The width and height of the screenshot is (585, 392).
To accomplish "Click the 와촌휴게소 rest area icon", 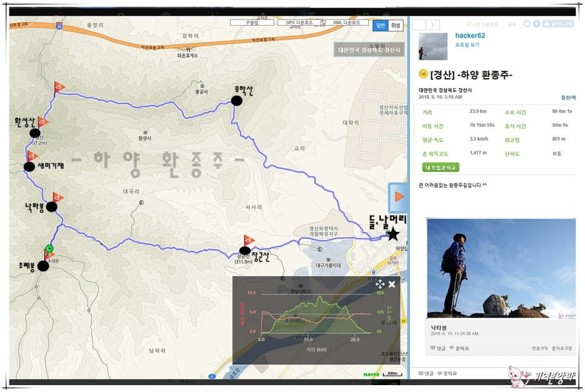I will 188,49.
